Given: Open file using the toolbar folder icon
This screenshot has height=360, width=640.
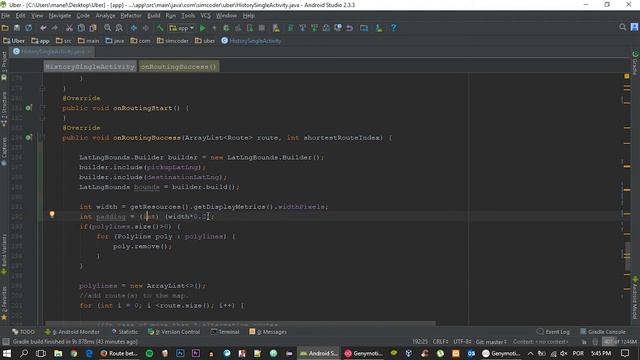Looking at the screenshot, I should 5,28.
